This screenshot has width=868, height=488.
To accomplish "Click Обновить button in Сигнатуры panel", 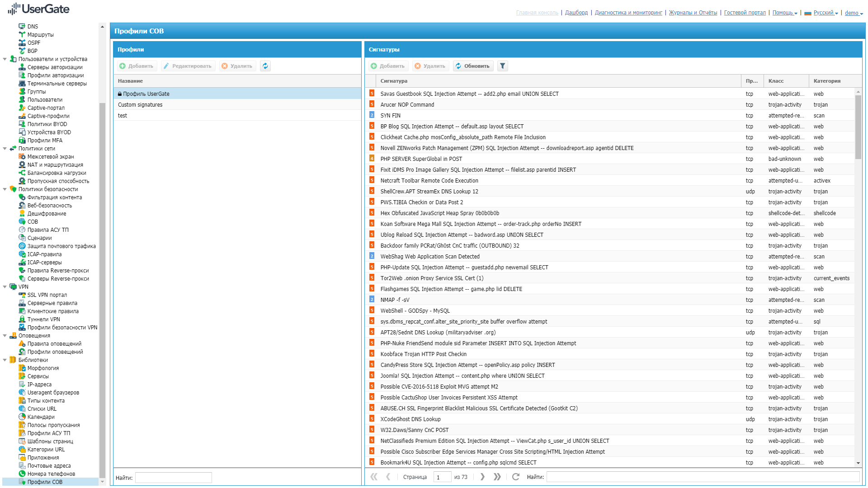I will click(472, 66).
